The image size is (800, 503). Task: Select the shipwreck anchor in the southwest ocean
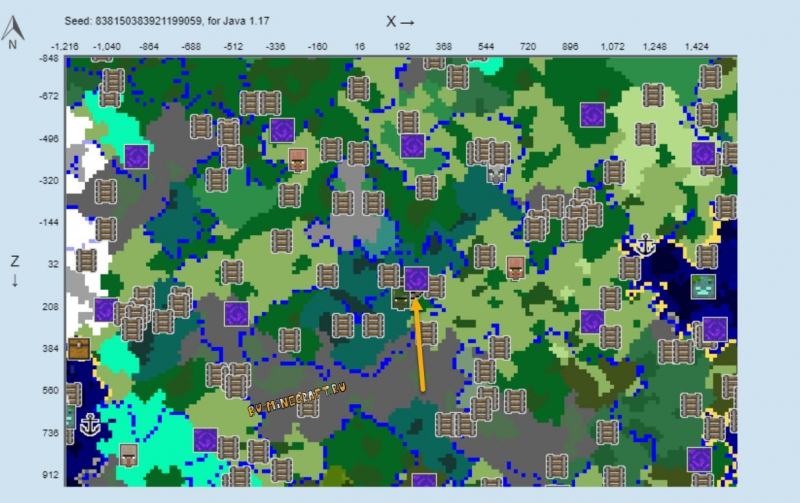coord(90,424)
